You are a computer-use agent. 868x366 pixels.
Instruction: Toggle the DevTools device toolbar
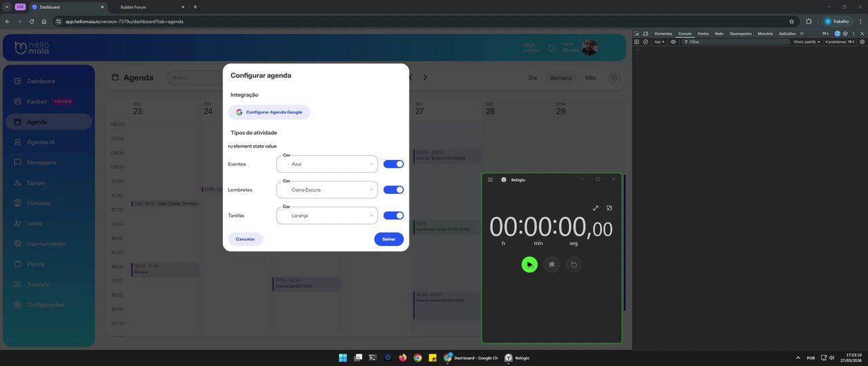point(646,33)
